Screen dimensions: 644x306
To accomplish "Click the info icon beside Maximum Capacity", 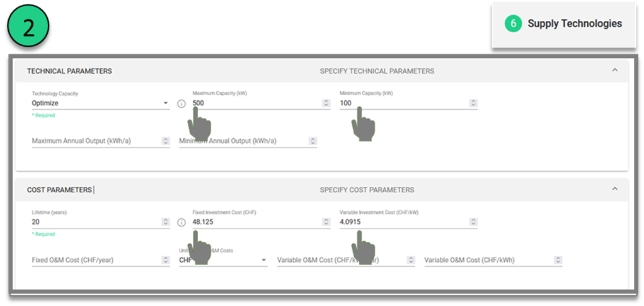I will click(181, 103).
